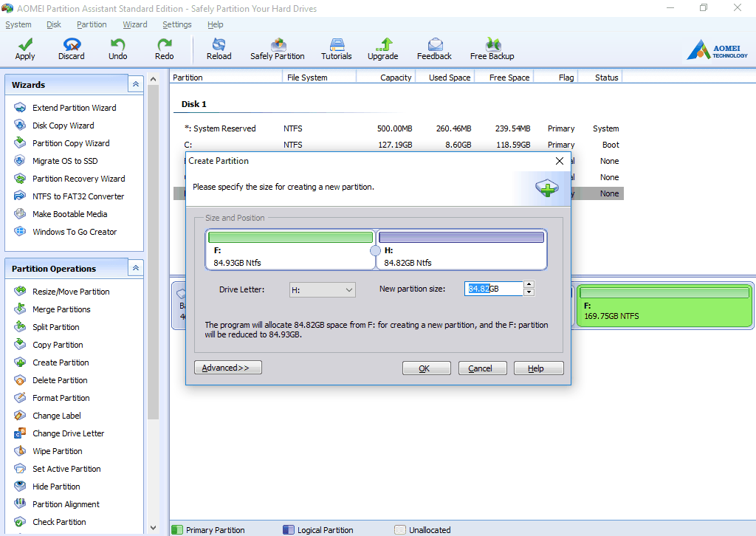Screen dimensions: 756x536
Task: Open the Disk menu
Action: click(x=54, y=24)
